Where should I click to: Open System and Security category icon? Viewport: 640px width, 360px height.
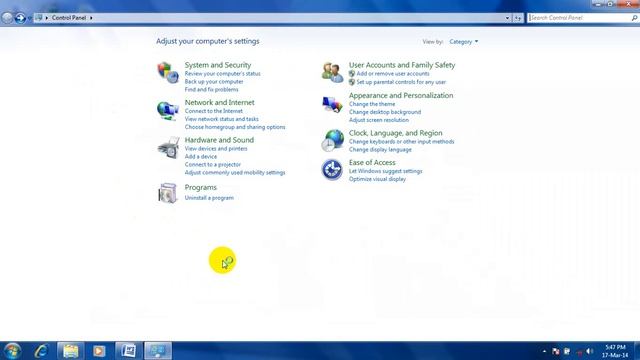pos(168,72)
